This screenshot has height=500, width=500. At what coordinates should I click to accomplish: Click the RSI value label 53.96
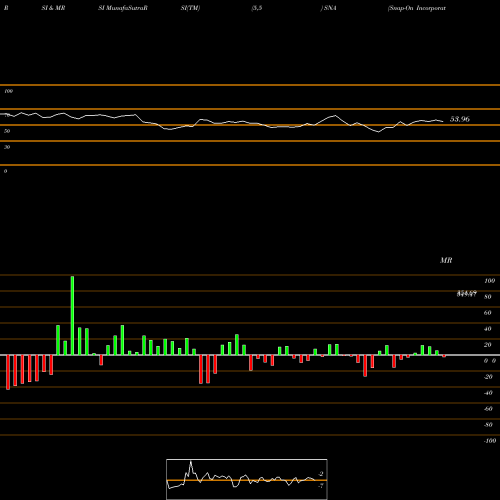[x=460, y=119]
